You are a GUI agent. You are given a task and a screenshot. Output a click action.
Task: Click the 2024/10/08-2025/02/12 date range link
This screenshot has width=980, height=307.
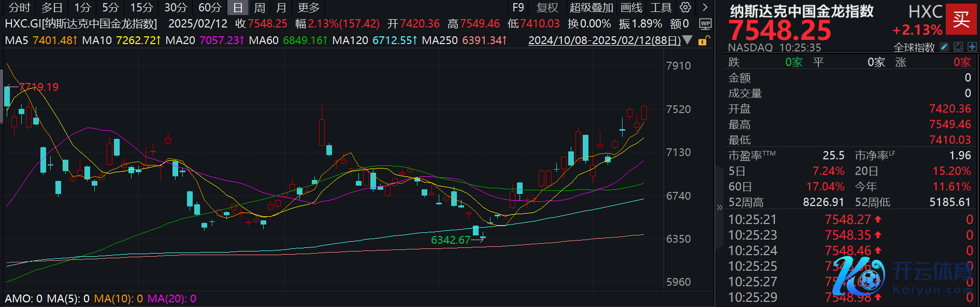pos(604,40)
